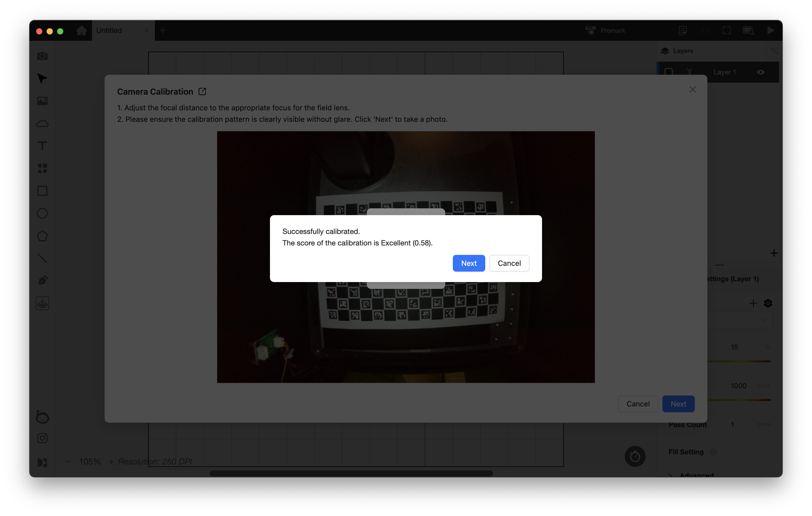
Task: Toggle Layer 1 visibility eye icon
Action: 760,72
